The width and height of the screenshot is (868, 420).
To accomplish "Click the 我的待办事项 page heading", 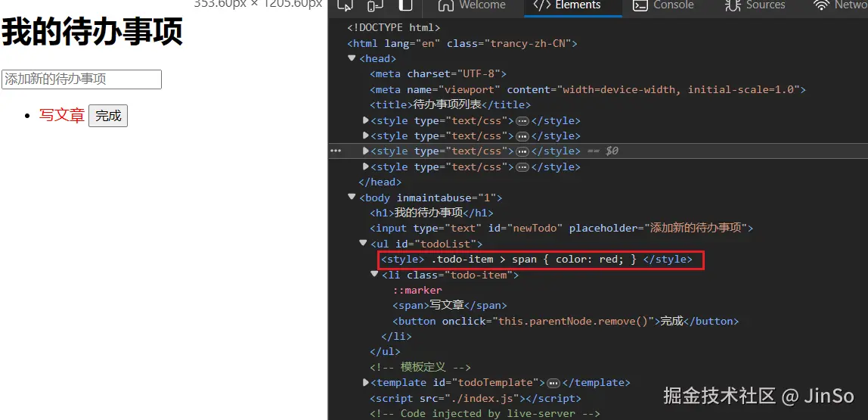I will (x=92, y=32).
